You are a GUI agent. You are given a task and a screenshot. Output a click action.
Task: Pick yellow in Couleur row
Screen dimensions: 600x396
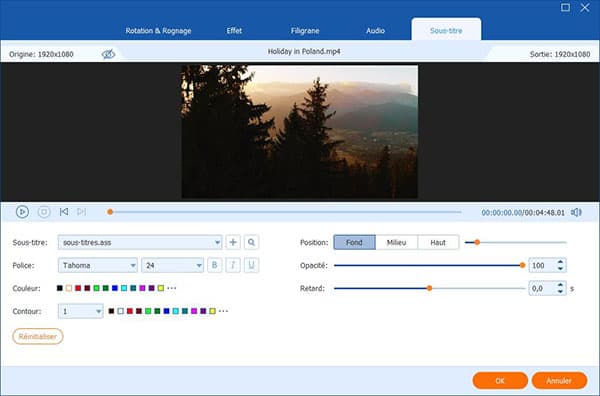coord(161,288)
